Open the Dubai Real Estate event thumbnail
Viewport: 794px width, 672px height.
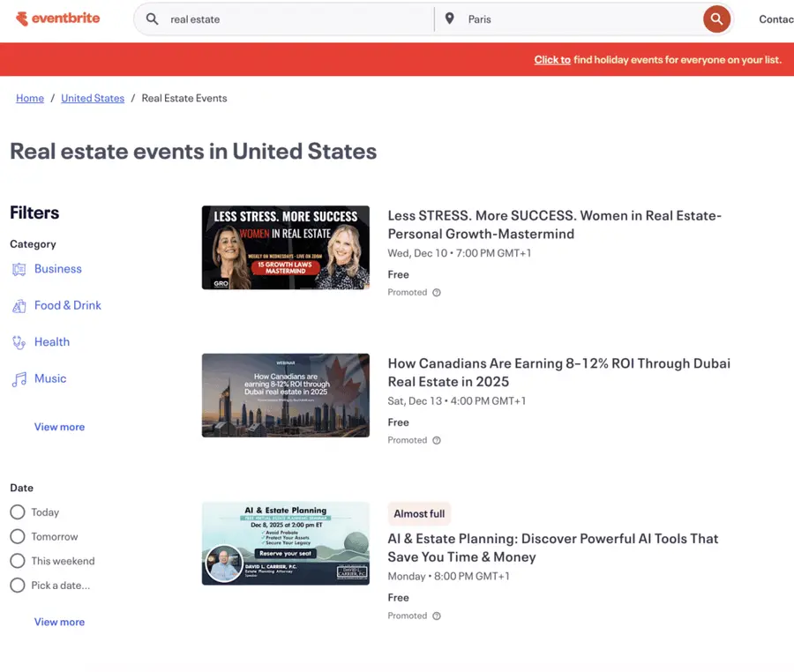coord(285,395)
